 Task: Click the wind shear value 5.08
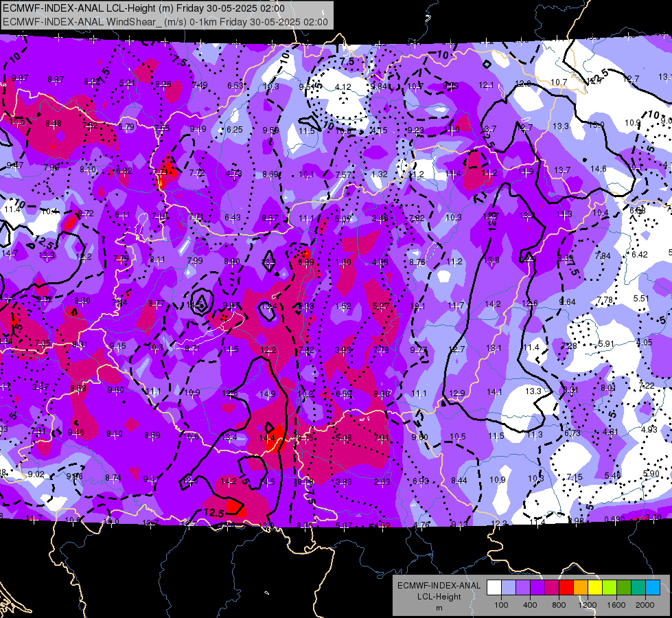coord(344,438)
